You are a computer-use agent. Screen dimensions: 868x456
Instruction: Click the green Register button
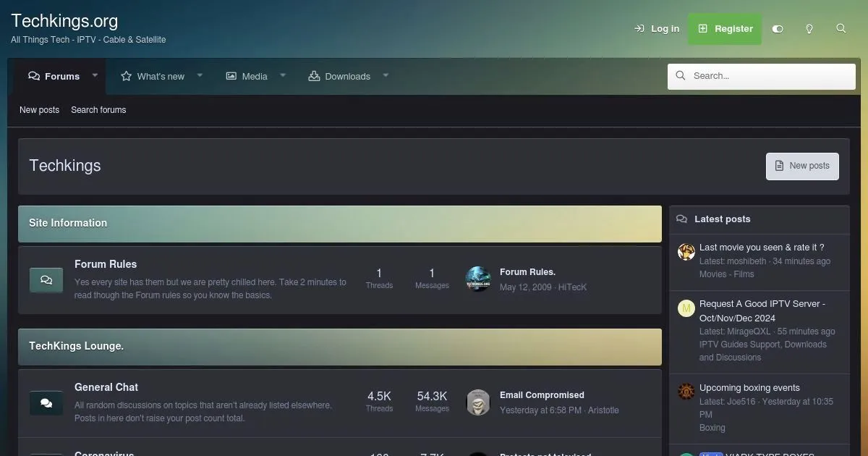click(725, 29)
